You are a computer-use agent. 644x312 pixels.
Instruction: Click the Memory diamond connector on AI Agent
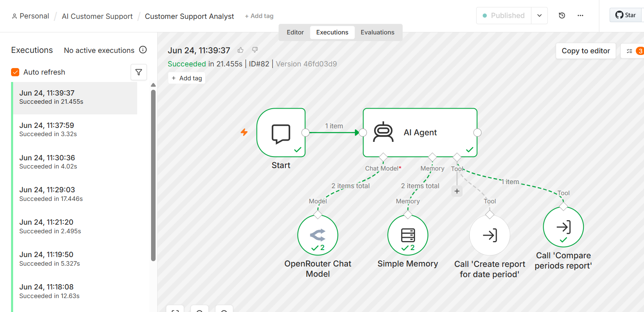coord(432,157)
